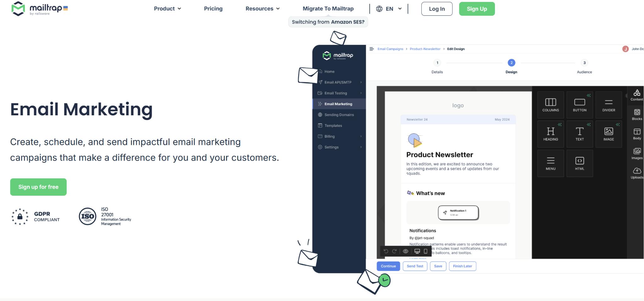Click the Log In button

[x=437, y=9]
